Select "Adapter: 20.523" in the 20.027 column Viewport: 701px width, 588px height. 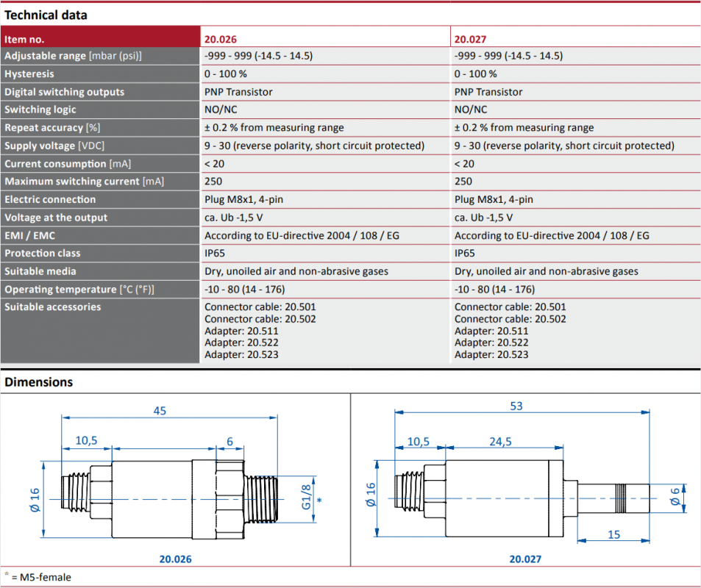[x=491, y=355]
